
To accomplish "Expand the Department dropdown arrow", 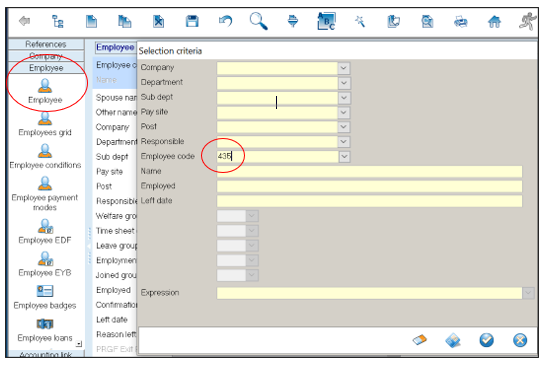I will (344, 83).
